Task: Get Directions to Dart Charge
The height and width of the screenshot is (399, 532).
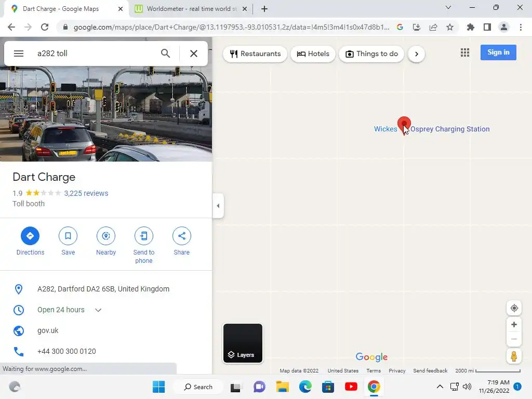Action: pos(30,241)
